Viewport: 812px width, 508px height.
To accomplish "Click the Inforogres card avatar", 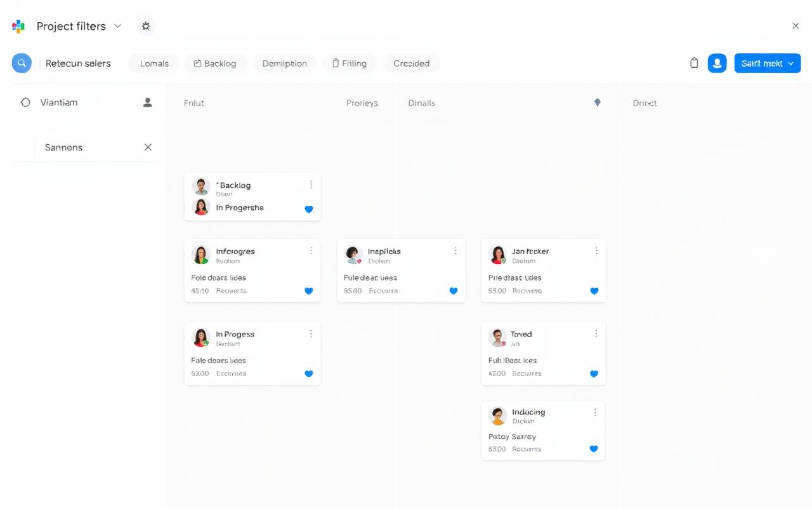I will click(201, 255).
